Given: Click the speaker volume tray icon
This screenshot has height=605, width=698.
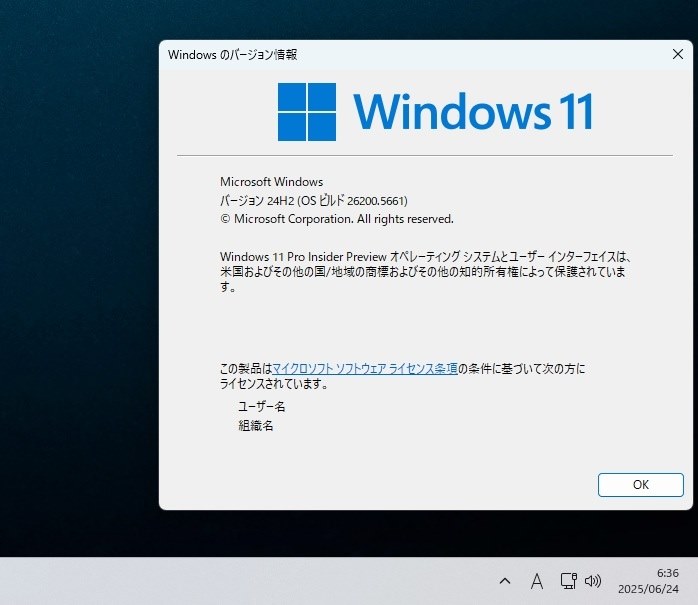Looking at the screenshot, I should pos(592,581).
